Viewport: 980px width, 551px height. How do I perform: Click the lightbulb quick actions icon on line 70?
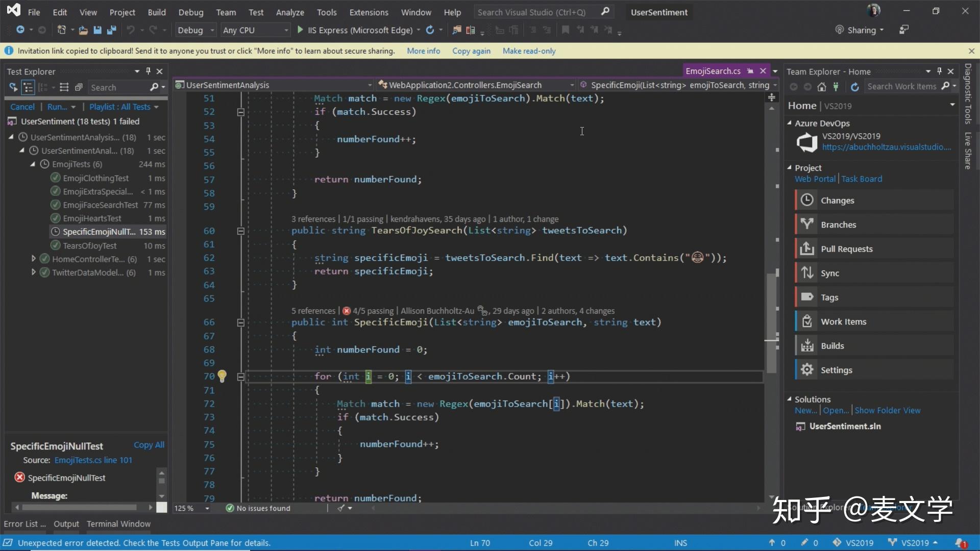point(222,377)
